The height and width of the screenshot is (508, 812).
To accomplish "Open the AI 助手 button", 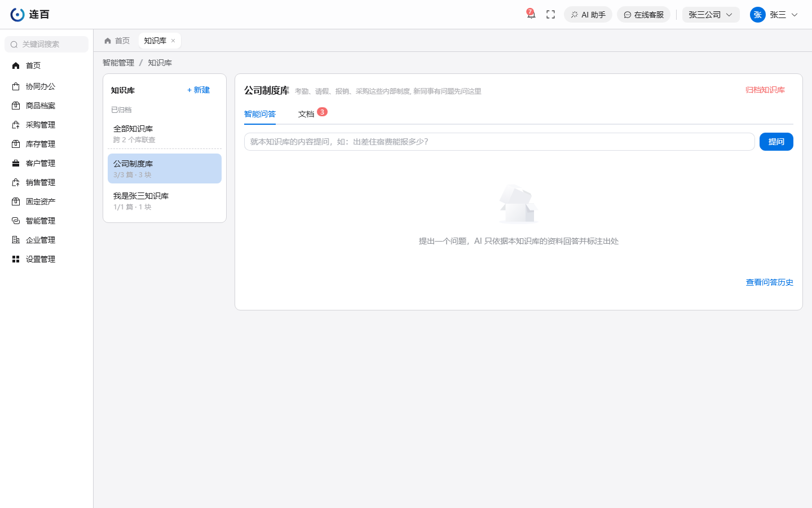I will pyautogui.click(x=588, y=15).
